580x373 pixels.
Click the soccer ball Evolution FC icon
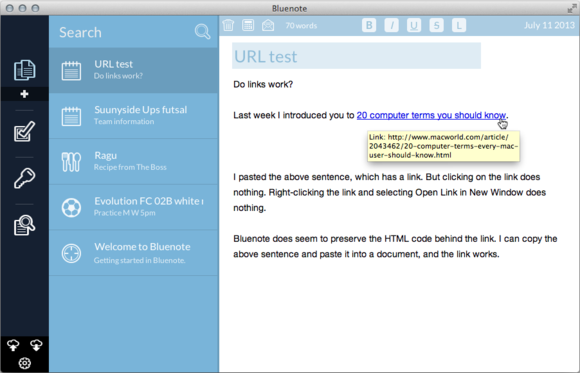pos(71,208)
